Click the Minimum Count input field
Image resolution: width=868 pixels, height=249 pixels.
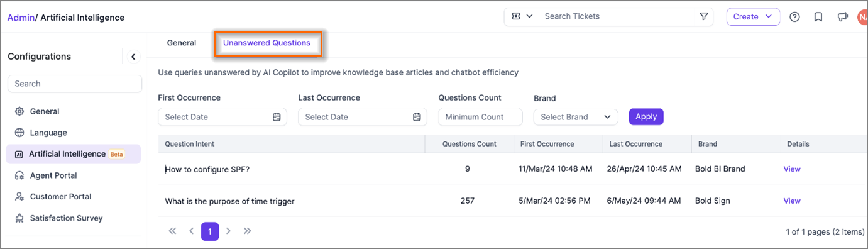[x=480, y=117]
